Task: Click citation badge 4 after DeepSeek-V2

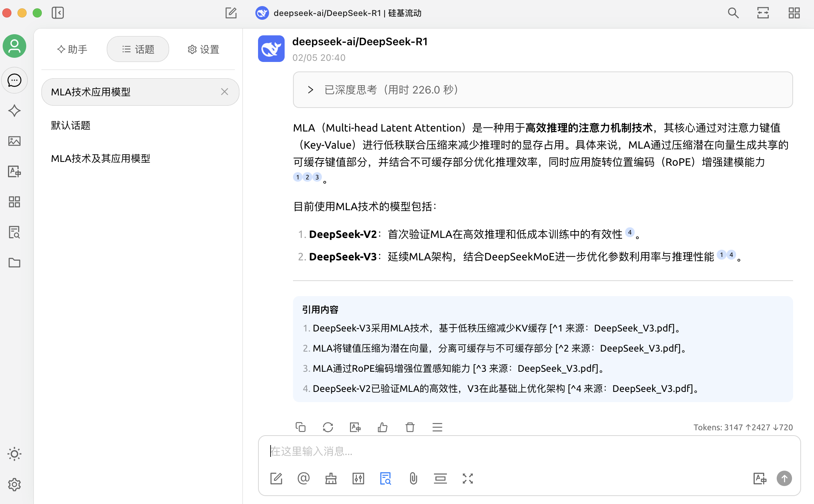Action: (630, 232)
